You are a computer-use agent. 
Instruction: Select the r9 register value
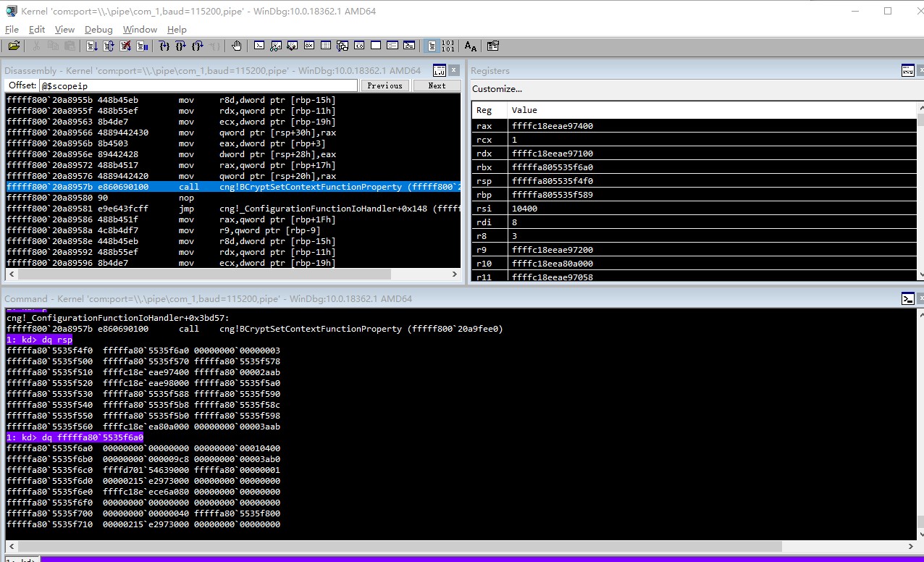[553, 250]
